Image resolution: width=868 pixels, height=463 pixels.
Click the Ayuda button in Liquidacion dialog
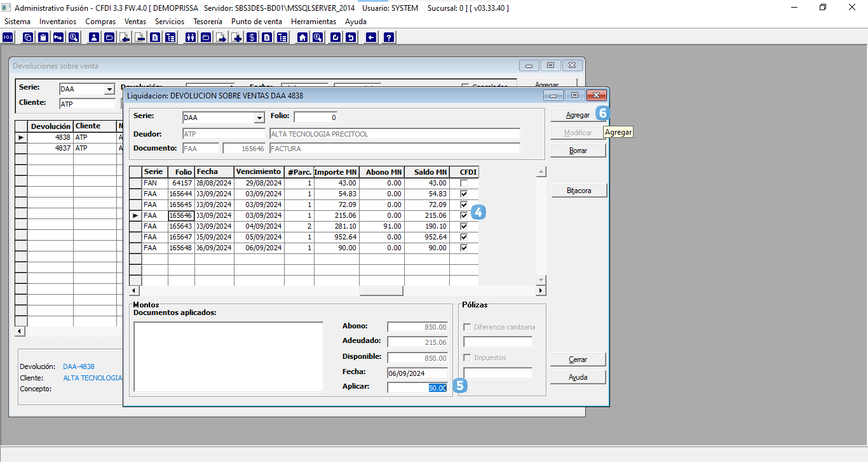578,377
